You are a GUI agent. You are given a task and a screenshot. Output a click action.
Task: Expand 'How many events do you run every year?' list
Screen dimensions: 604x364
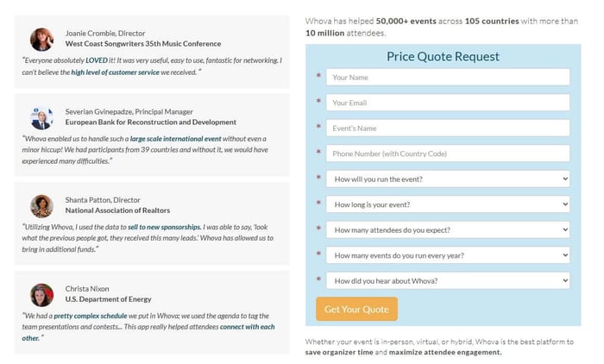click(x=448, y=255)
